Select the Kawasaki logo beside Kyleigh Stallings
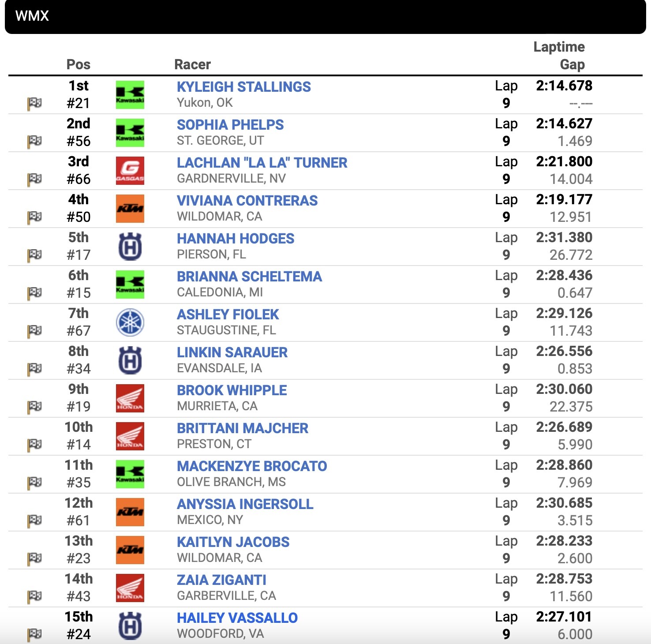This screenshot has width=651, height=644. [x=130, y=94]
